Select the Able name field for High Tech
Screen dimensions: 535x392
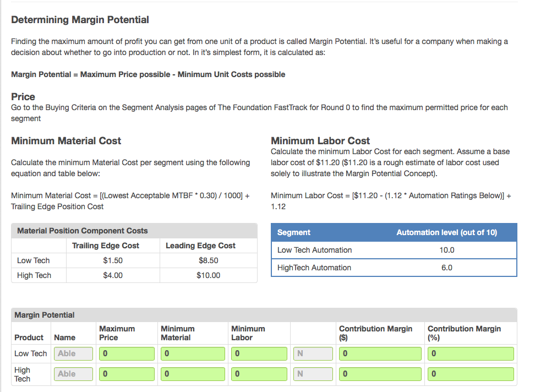[x=73, y=374]
